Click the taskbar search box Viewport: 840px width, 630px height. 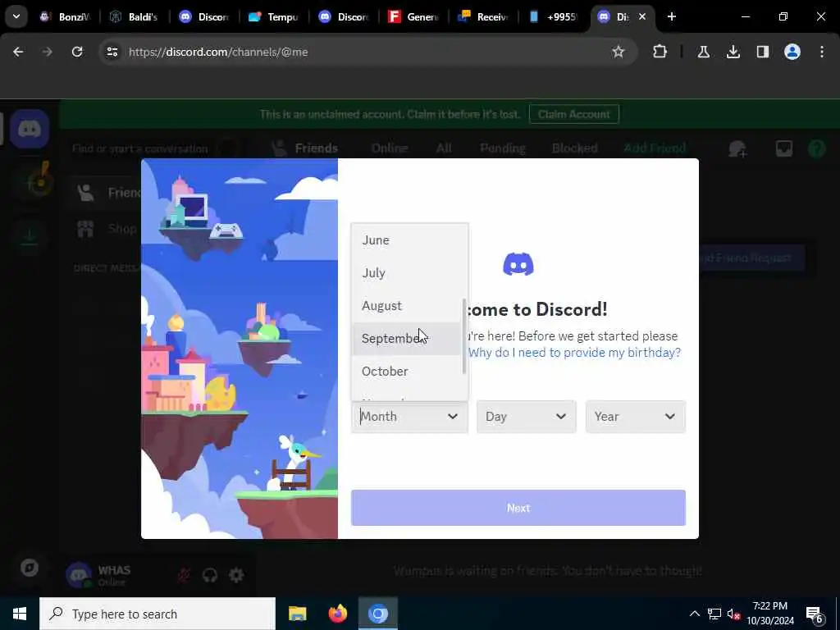coord(157,614)
